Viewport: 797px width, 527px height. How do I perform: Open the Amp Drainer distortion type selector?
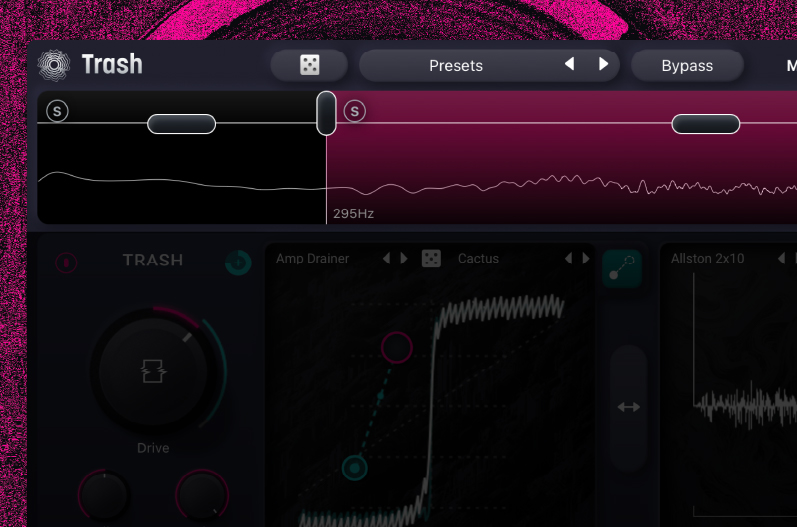(312, 259)
